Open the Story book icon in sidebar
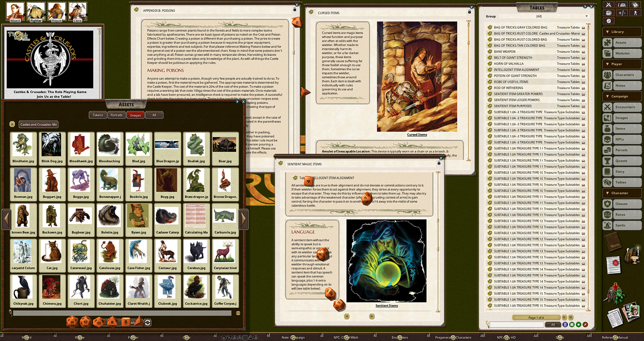644x341 pixels. pos(607,171)
